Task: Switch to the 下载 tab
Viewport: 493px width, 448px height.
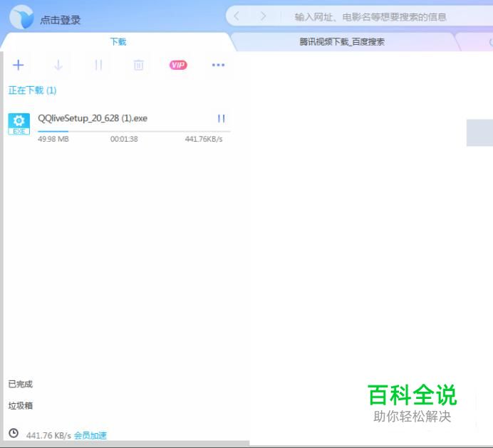Action: pos(118,41)
